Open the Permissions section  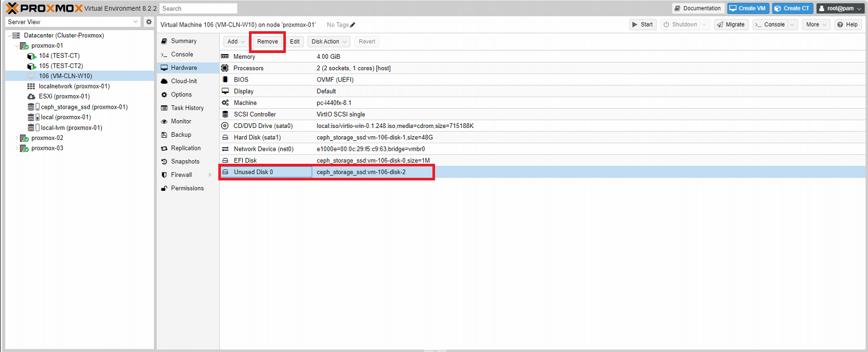tap(188, 188)
